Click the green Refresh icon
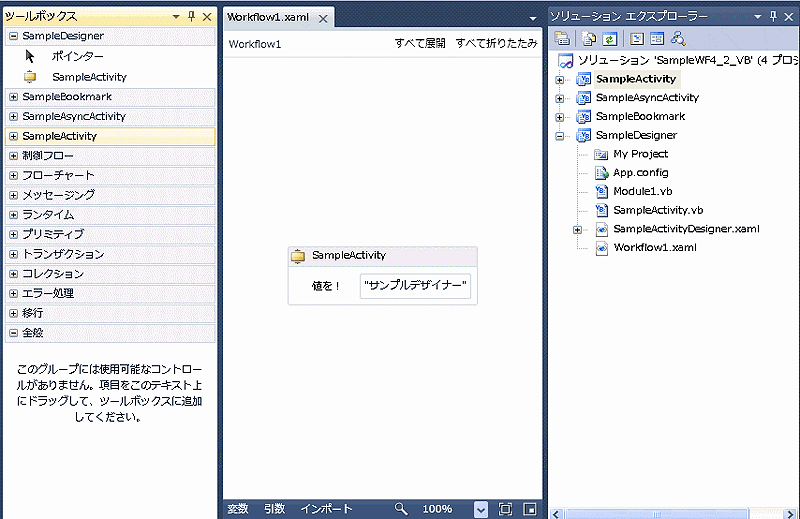The image size is (800, 519). point(610,38)
